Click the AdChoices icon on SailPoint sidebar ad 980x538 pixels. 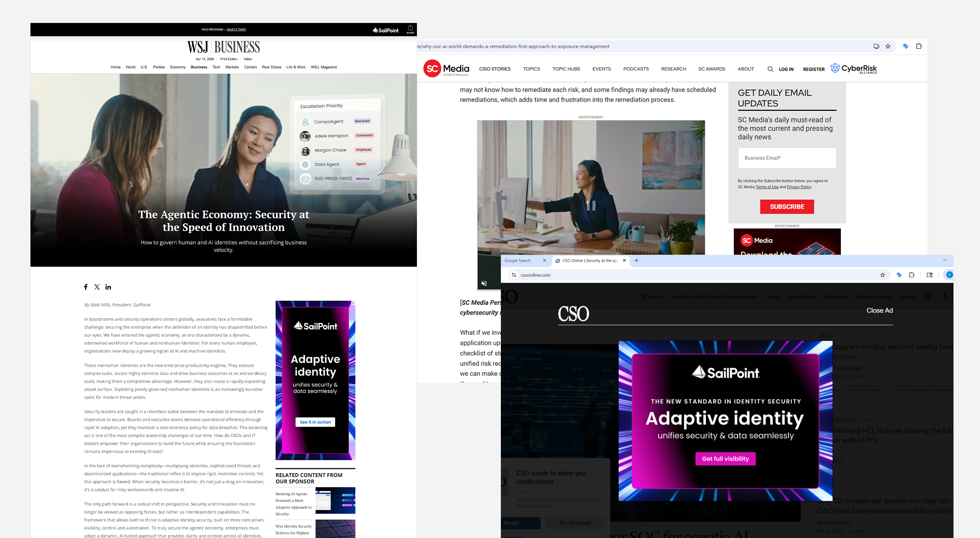pos(353,303)
